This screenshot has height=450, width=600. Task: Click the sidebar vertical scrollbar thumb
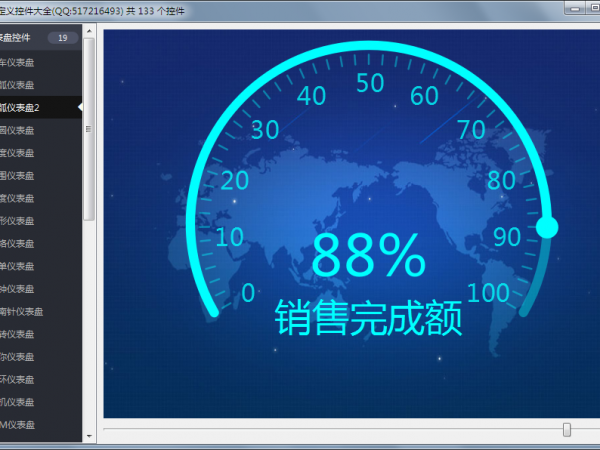89,130
